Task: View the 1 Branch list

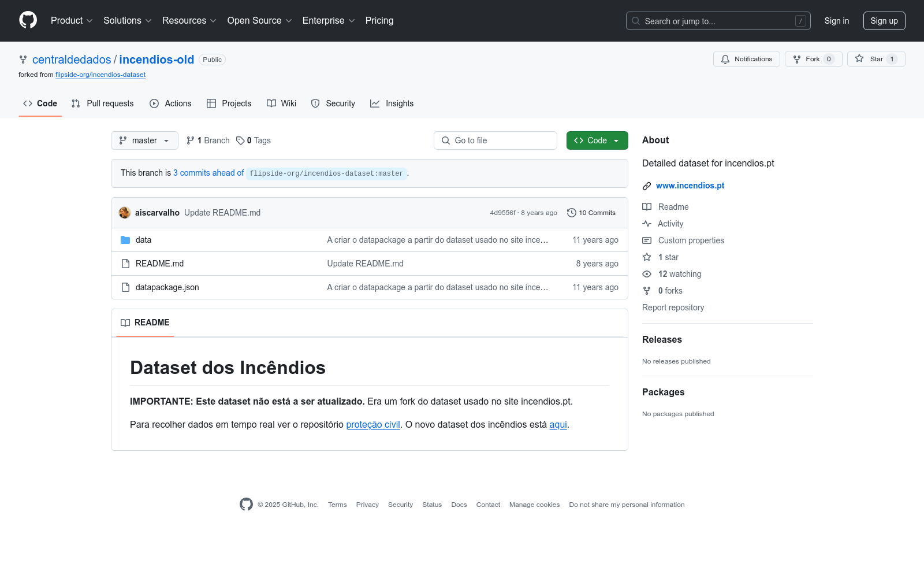Action: 208,140
